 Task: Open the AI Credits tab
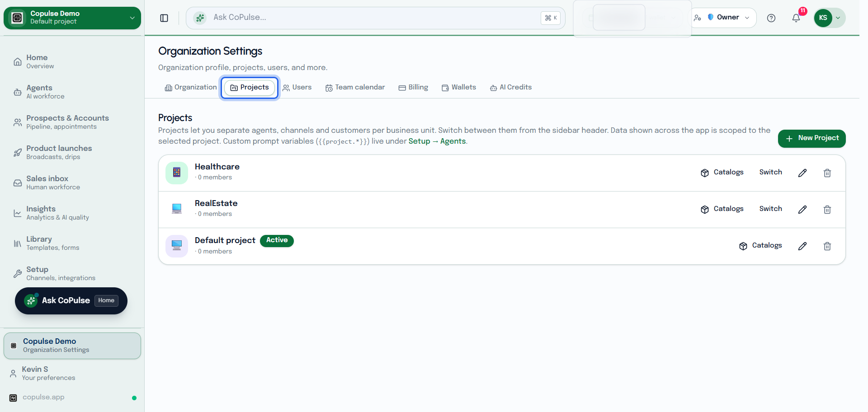[x=511, y=88]
